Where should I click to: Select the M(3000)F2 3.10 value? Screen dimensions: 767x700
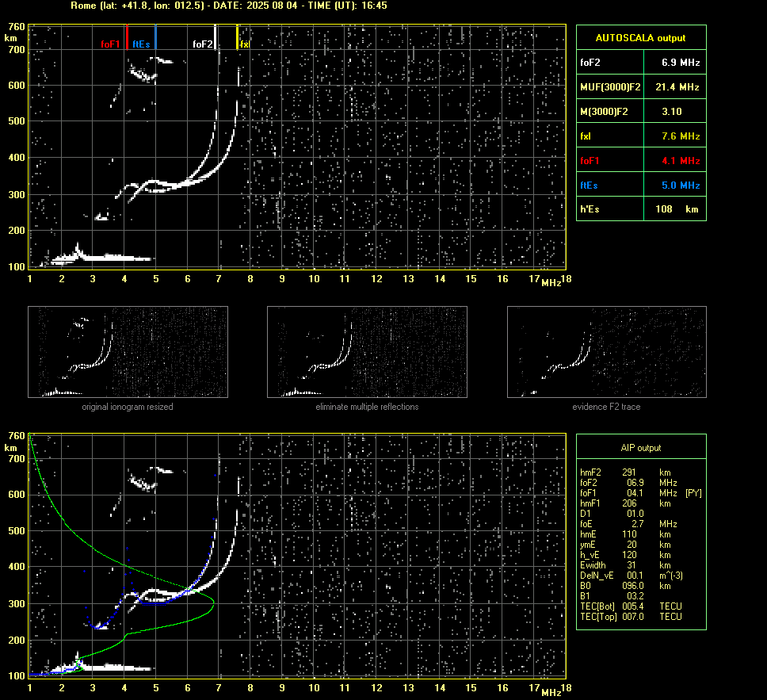(672, 112)
